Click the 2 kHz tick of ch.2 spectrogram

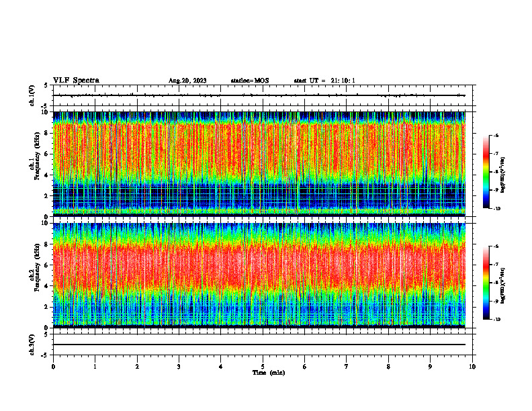pos(47,307)
